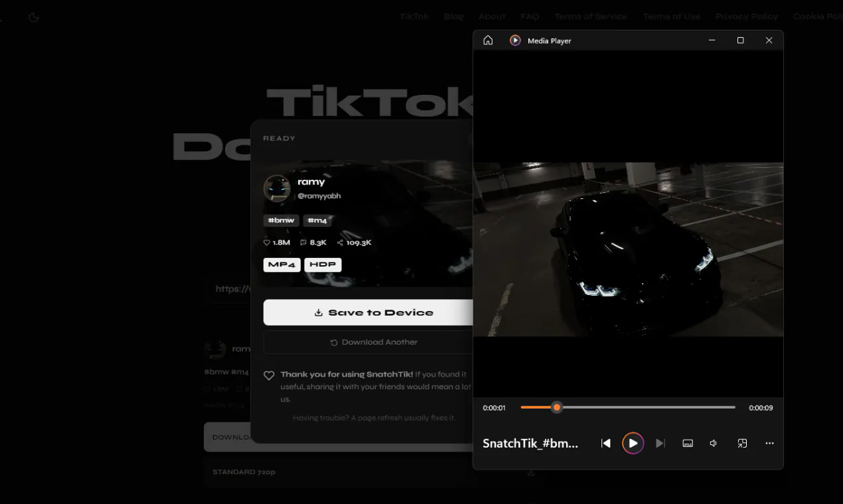
Task: Click the SnatchTik file title in Media Player
Action: [x=530, y=443]
